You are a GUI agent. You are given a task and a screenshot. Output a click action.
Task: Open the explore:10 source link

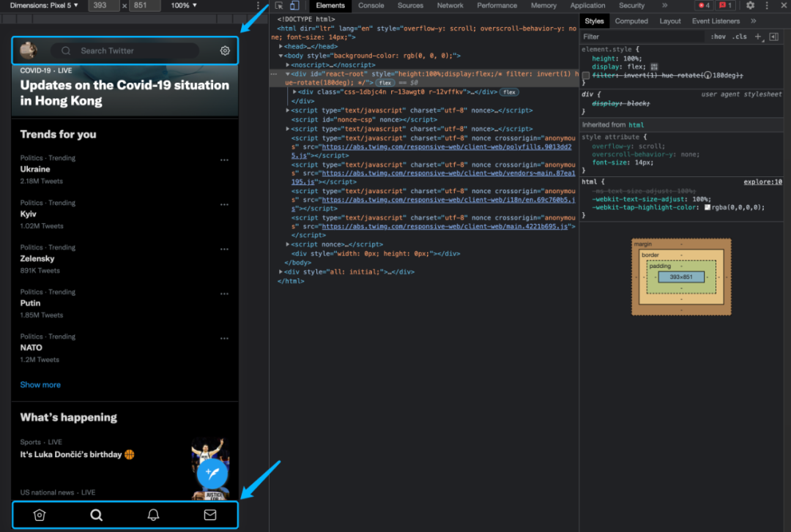coord(762,181)
